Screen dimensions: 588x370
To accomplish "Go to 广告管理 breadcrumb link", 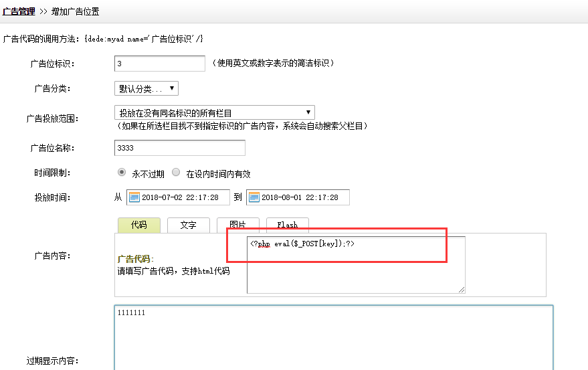I will [19, 11].
